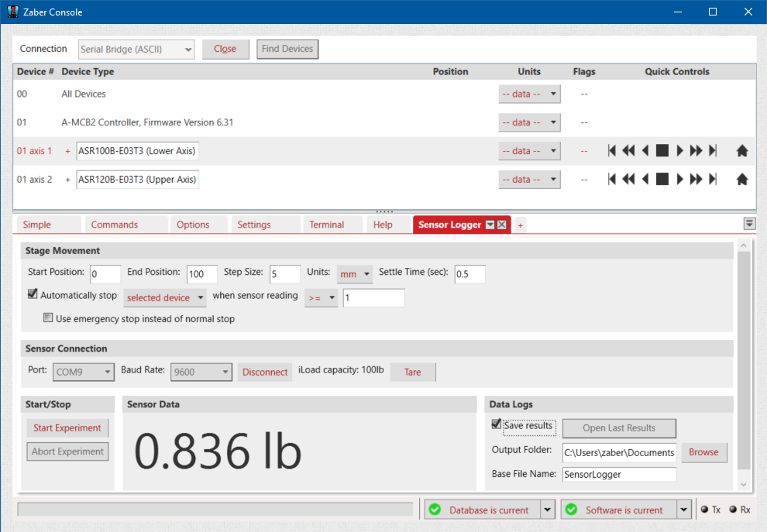Tare the load sensor

pos(413,372)
